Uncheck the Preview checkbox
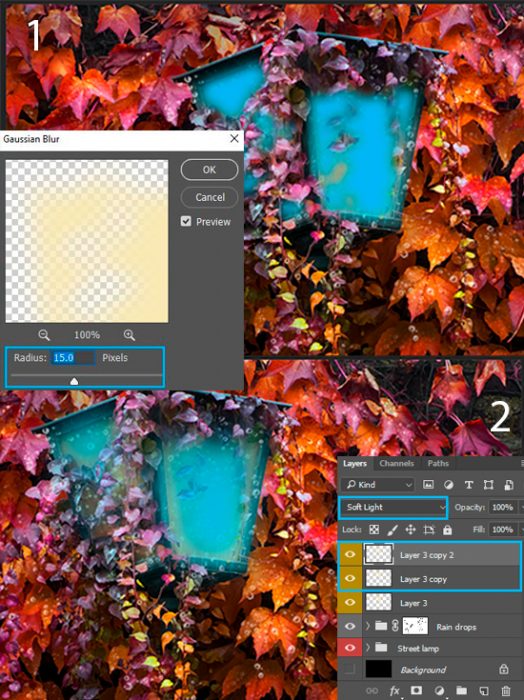524x700 pixels. click(x=186, y=221)
